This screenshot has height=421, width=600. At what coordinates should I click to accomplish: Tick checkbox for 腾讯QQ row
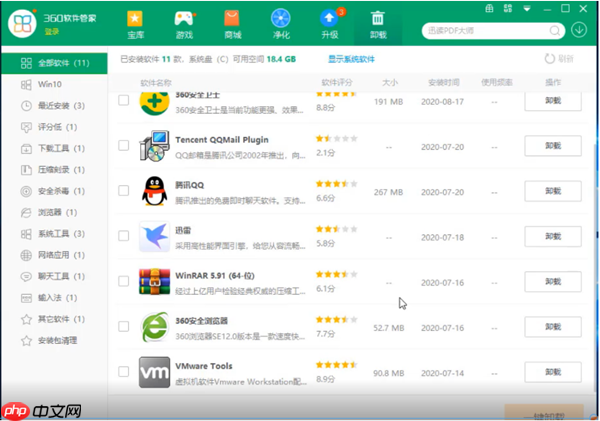[124, 191]
